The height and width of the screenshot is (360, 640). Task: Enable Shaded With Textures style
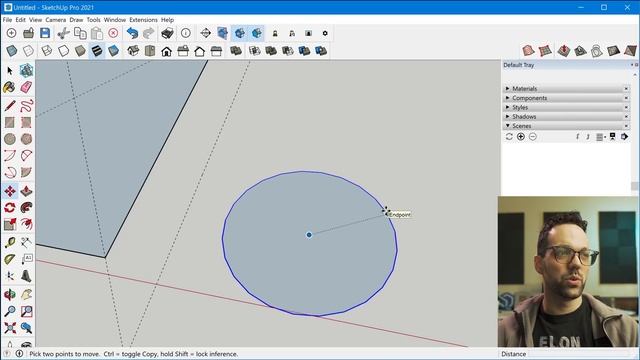click(x=97, y=51)
